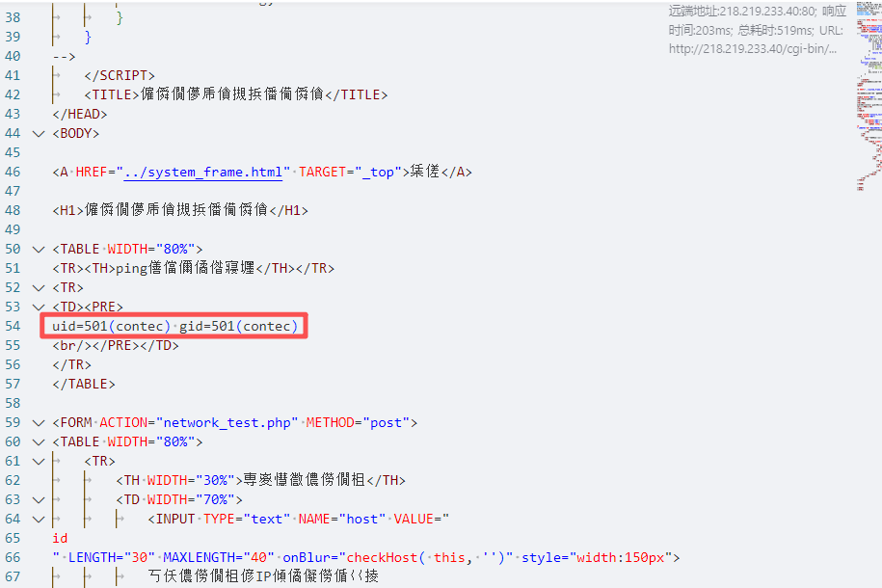
Task: Collapse the BODY fold on line 44
Action: pos(39,134)
